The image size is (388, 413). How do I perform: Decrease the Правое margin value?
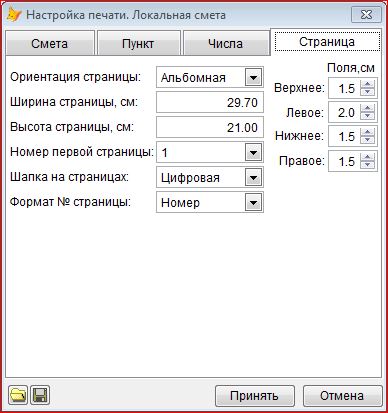(x=367, y=165)
